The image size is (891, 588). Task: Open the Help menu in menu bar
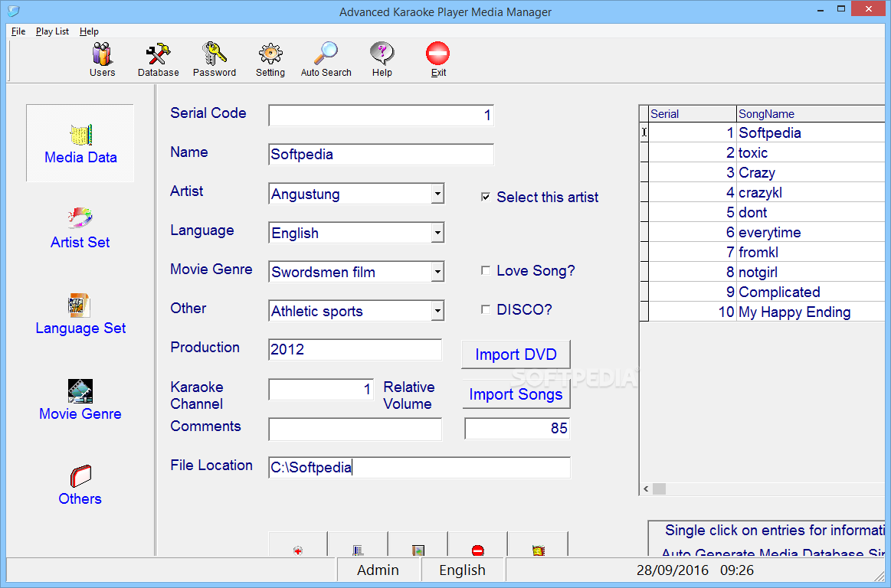tap(89, 31)
